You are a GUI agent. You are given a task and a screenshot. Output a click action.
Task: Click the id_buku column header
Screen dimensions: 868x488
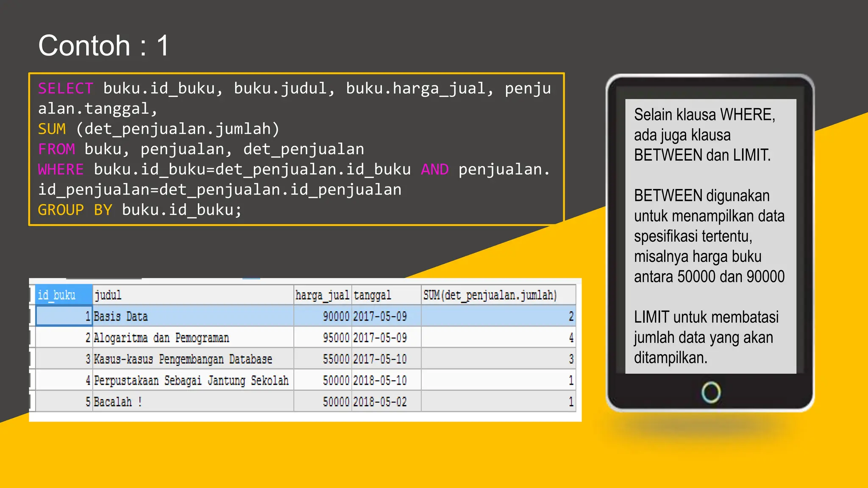click(64, 295)
